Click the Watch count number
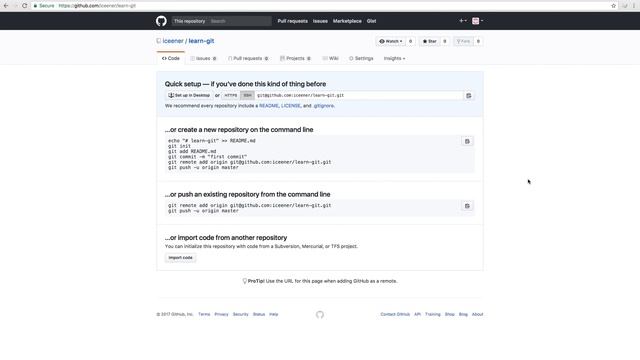Image resolution: width=640 pixels, height=360 pixels. tap(411, 41)
